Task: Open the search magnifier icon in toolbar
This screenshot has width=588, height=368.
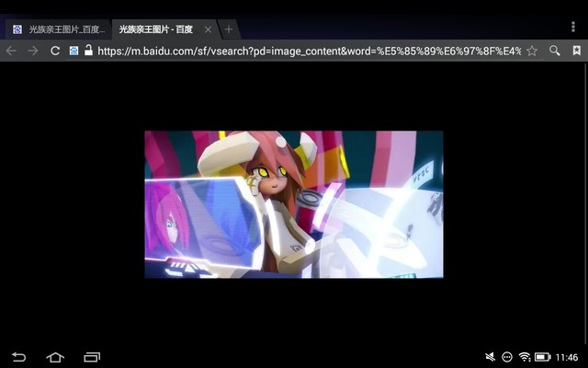Action: (x=555, y=51)
